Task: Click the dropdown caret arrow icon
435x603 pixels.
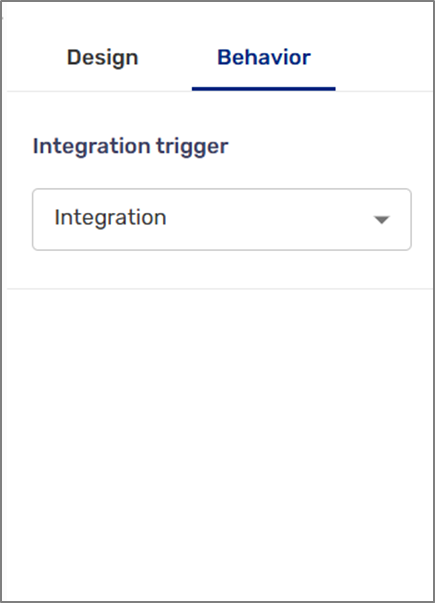Action: click(382, 220)
